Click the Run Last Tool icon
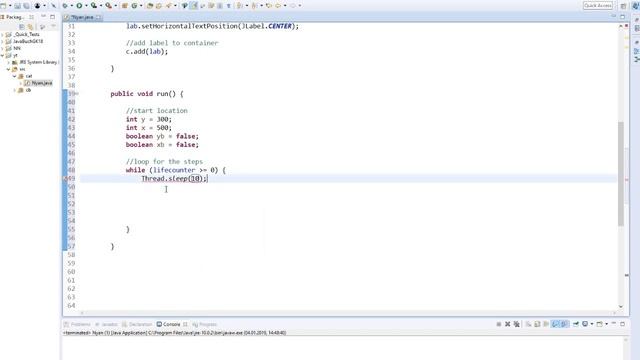The image size is (640, 360). coord(109,6)
